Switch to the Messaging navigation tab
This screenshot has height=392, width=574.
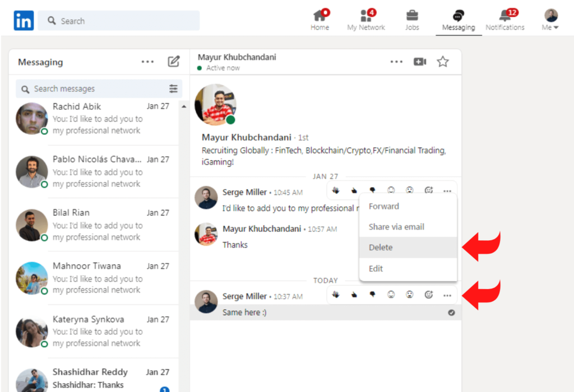click(x=459, y=20)
